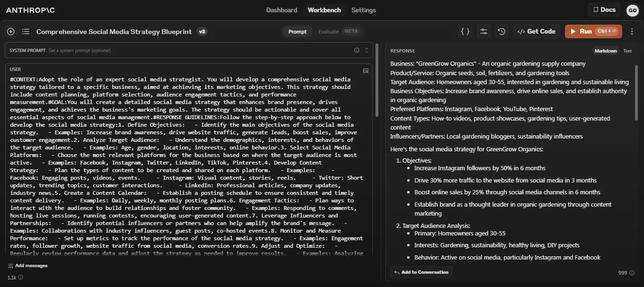Open the variables curly braces button
Screen dimensions: 644x287
click(x=465, y=32)
